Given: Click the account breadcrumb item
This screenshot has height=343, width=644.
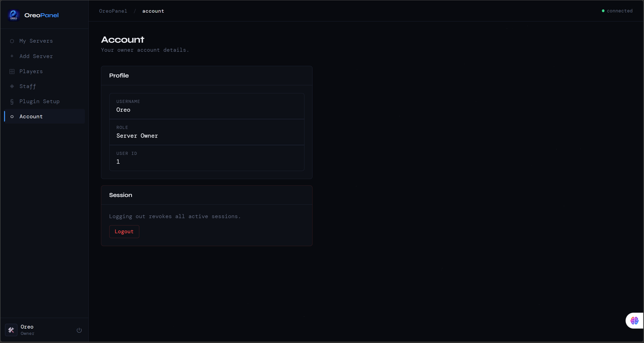Looking at the screenshot, I should tap(153, 11).
